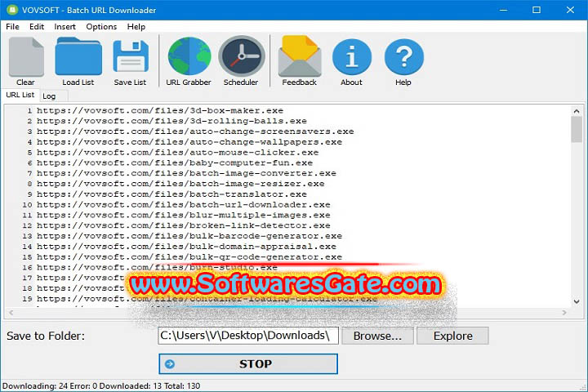This screenshot has width=588, height=392.
Task: Select the auto-mouse-clicker.exe URL line
Action: [x=177, y=153]
